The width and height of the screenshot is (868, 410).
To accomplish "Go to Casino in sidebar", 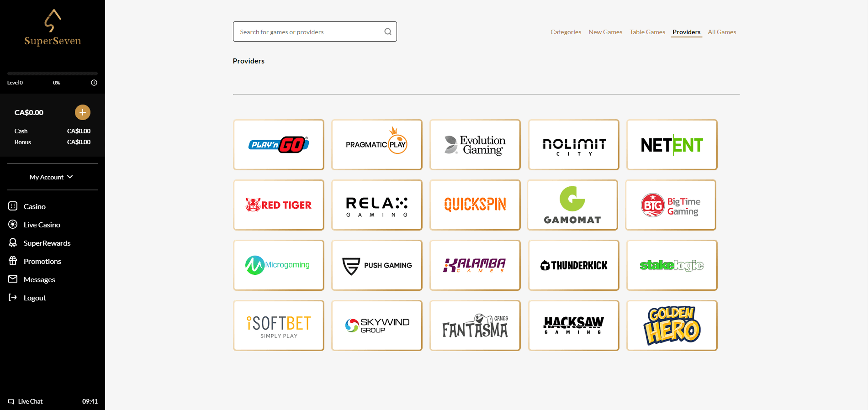I will click(35, 206).
